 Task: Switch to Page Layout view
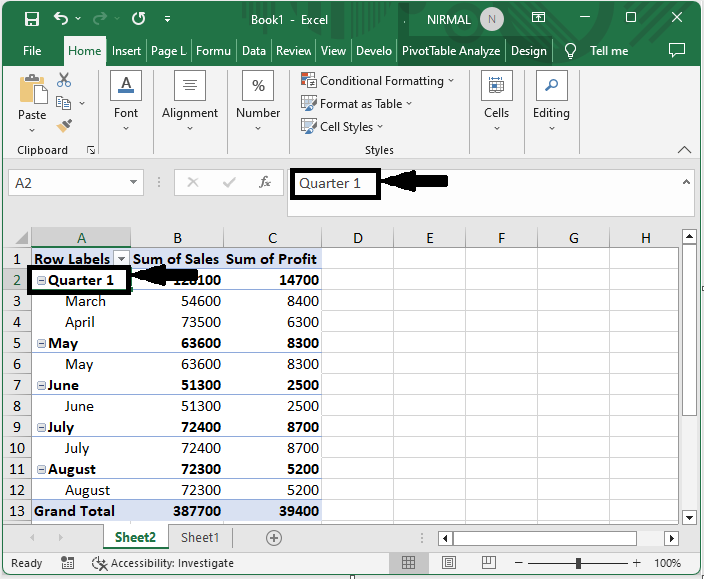449,563
